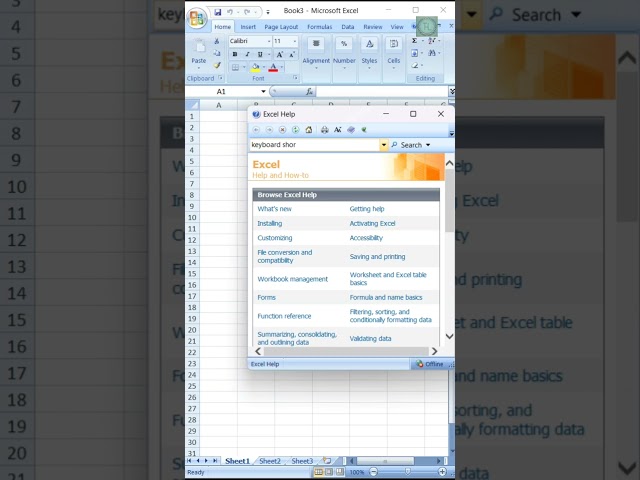Open the 'Function reference' help link
Image resolution: width=640 pixels, height=480 pixels.
click(284, 316)
